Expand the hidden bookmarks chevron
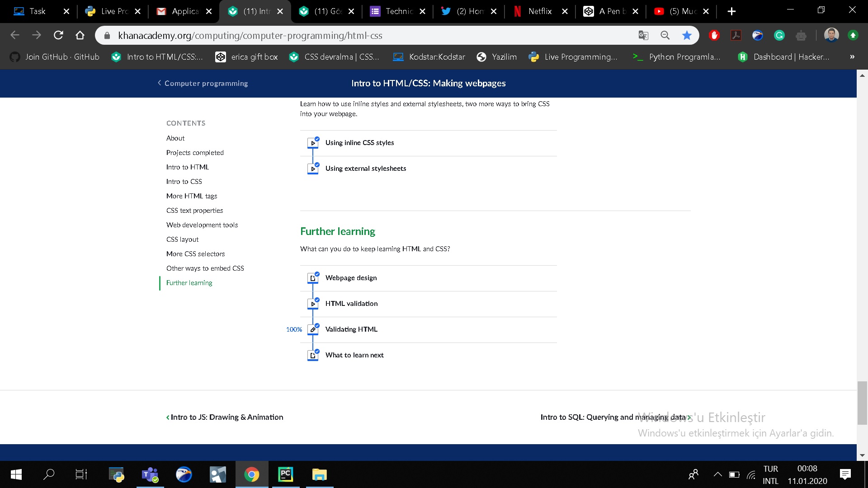Viewport: 868px width, 488px height. [852, 57]
